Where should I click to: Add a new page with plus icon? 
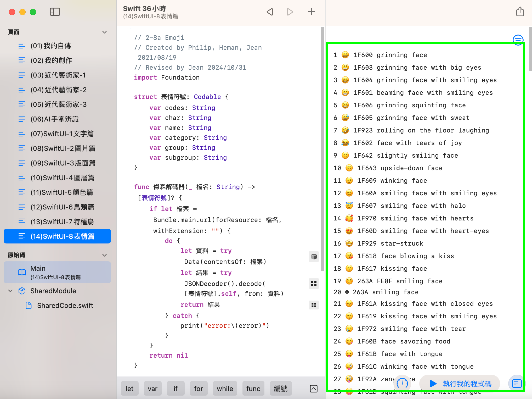(311, 12)
